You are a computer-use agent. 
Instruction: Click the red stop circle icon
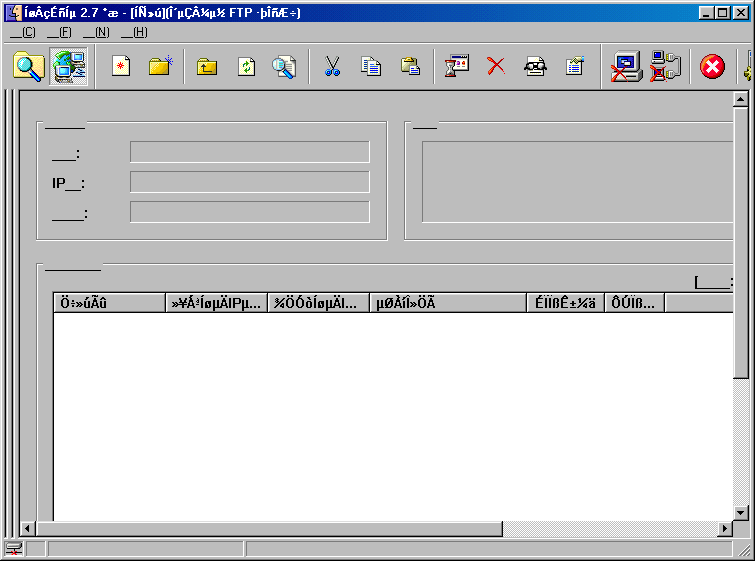[712, 67]
